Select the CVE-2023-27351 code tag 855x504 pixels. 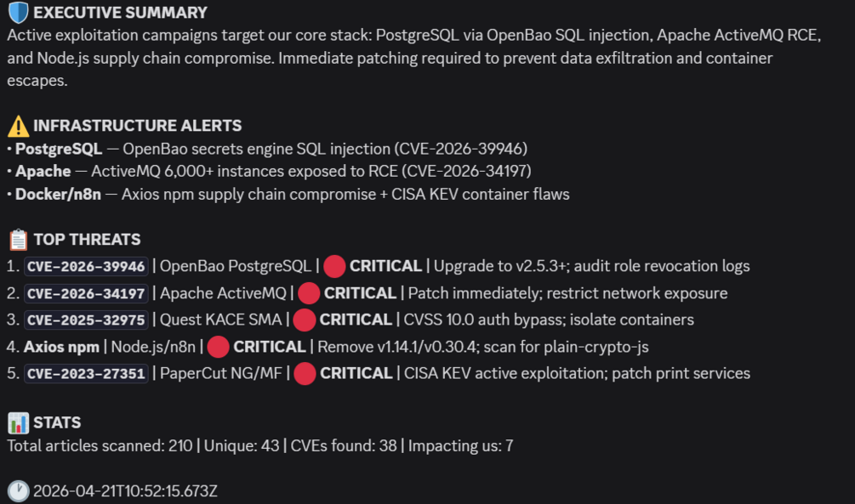coord(86,374)
